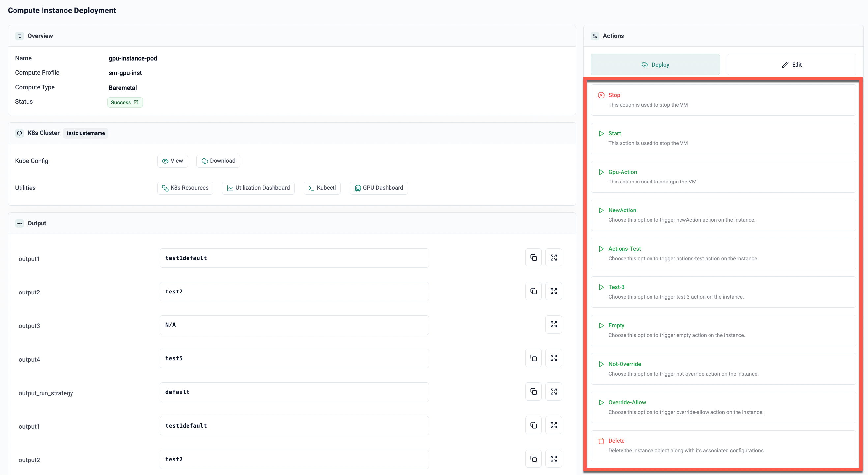Open the external link icon on Success status
Viewport: 868px width, 475px height.
coord(136,102)
